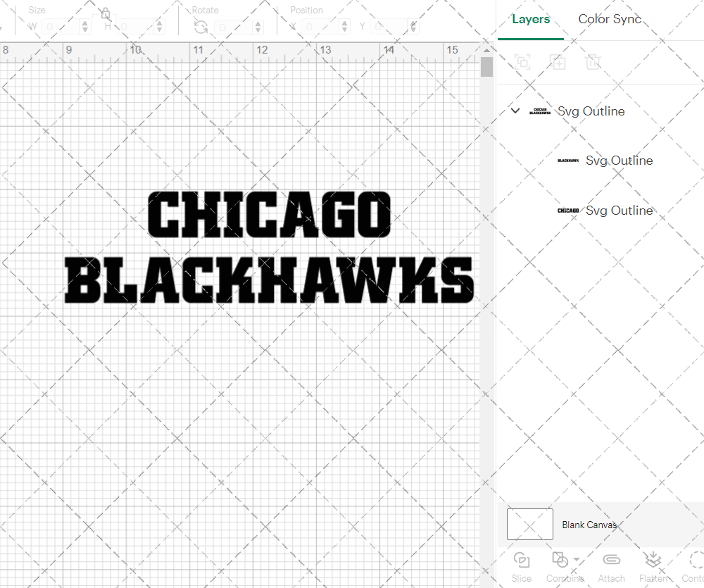Viewport: 704px width, 588px height.
Task: Click the scroll up arrow on canvas
Action: point(486,50)
